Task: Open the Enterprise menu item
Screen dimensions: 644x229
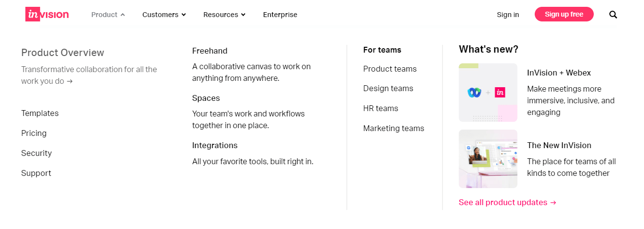Action: [280, 15]
